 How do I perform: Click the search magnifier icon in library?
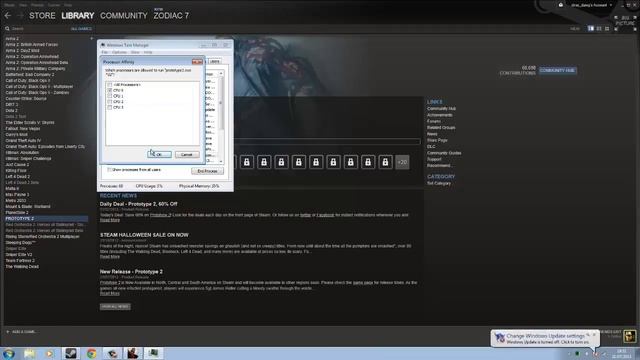coord(7,29)
